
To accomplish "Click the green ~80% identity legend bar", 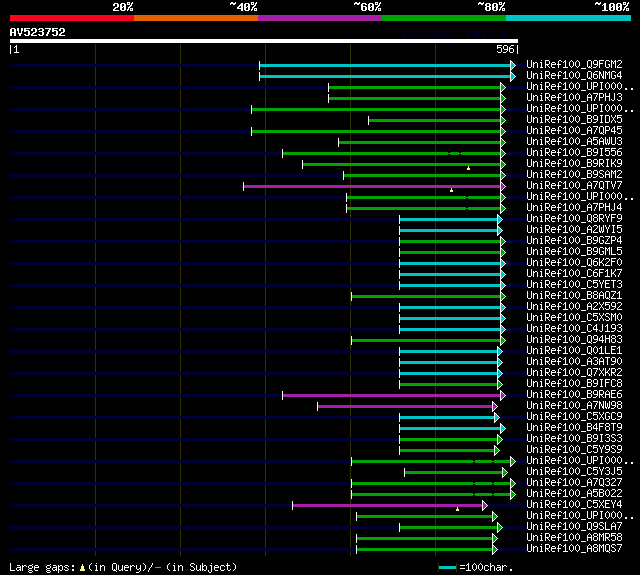I will click(x=444, y=18).
